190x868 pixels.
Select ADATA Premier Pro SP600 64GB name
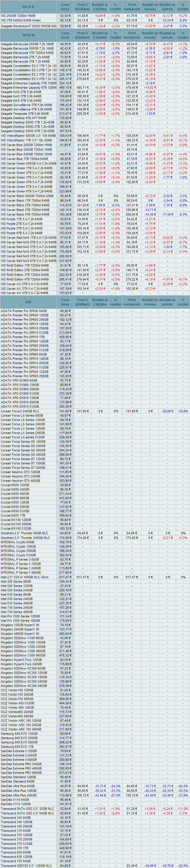[24, 311]
